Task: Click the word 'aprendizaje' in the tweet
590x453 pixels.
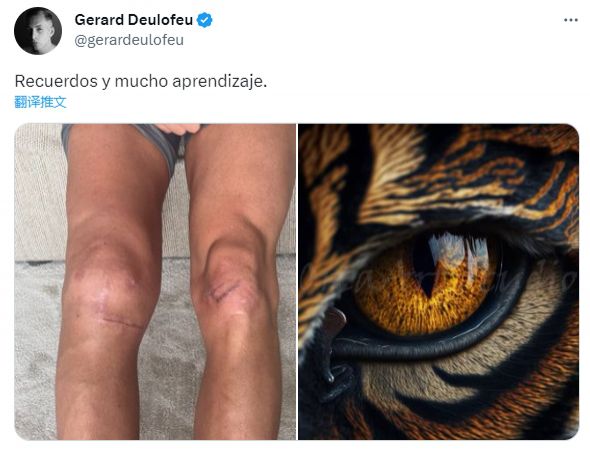Action: [220, 81]
